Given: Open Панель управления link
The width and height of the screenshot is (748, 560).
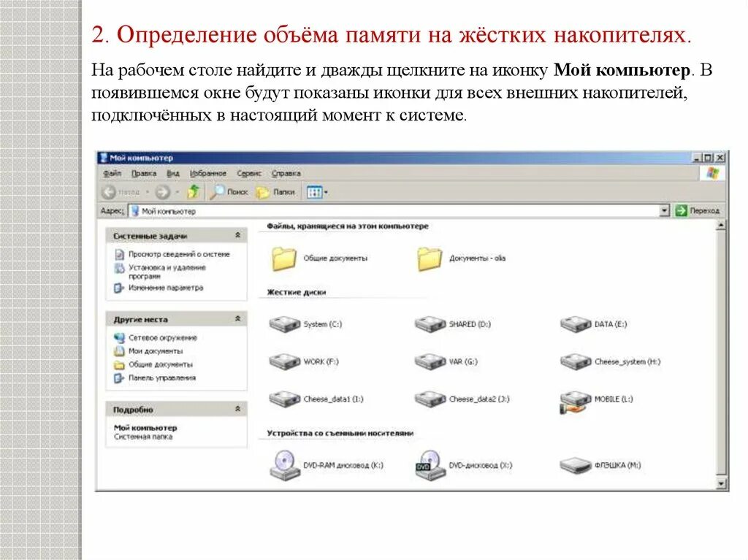Looking at the screenshot, I should coord(162,377).
